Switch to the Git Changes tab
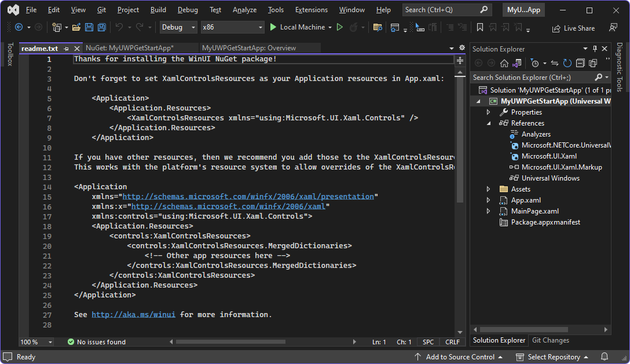Viewport: 630px width, 364px height. [550, 340]
